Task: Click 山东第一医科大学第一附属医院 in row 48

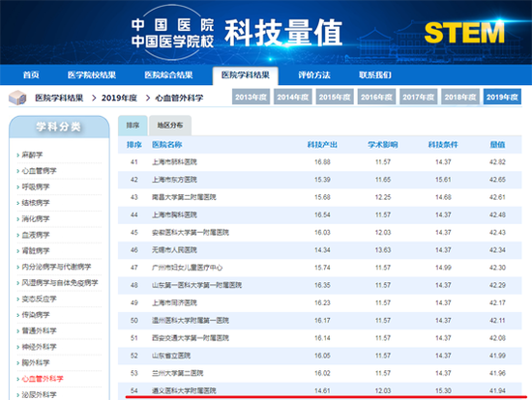Action: 196,285
